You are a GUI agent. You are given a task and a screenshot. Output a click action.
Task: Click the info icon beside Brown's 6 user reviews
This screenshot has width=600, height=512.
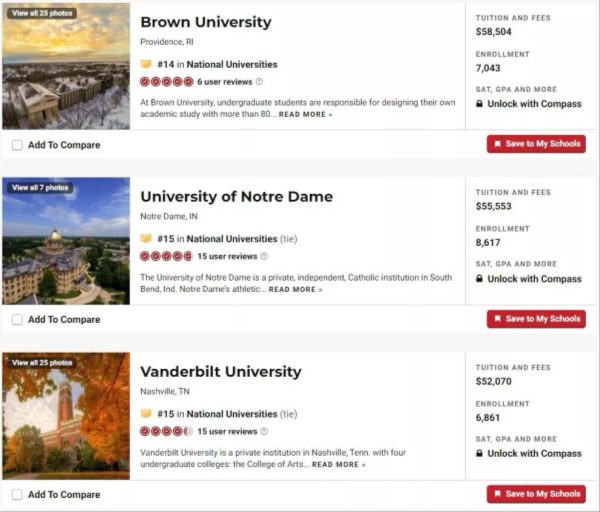(x=259, y=82)
